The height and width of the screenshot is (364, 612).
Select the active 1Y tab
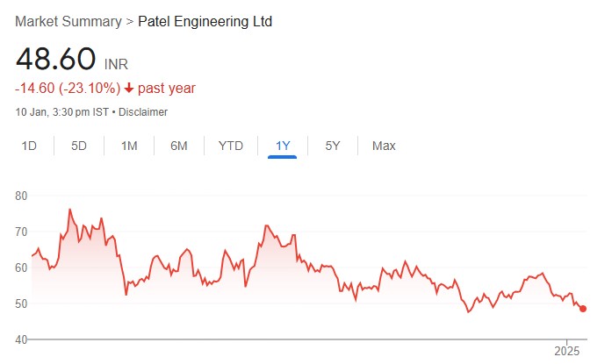click(283, 146)
